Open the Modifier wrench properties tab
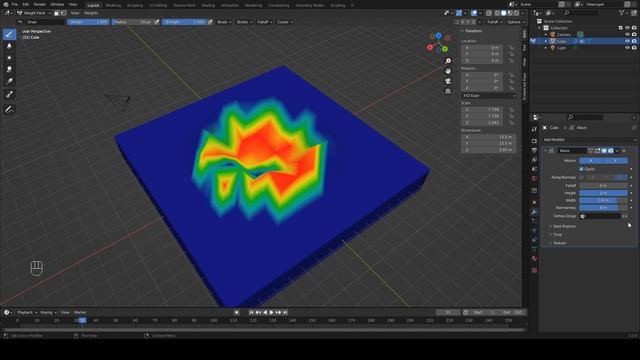The image size is (640, 360). pos(534,212)
